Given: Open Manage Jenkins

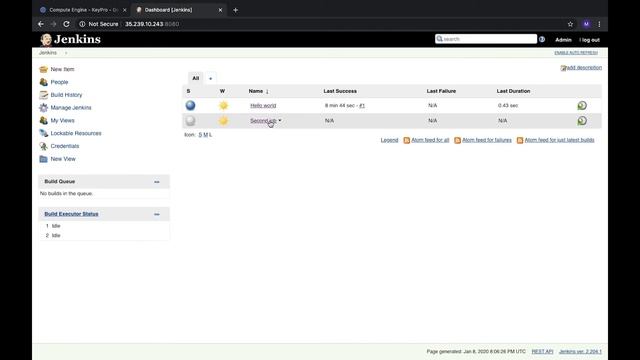Looking at the screenshot, I should pyautogui.click(x=71, y=108).
